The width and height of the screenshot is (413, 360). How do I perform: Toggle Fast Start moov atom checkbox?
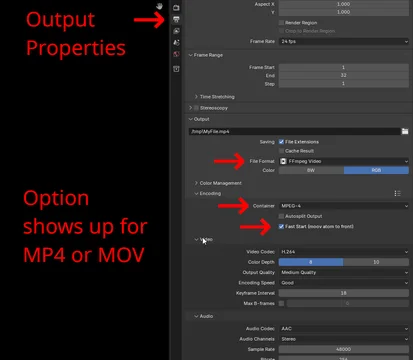click(x=281, y=226)
